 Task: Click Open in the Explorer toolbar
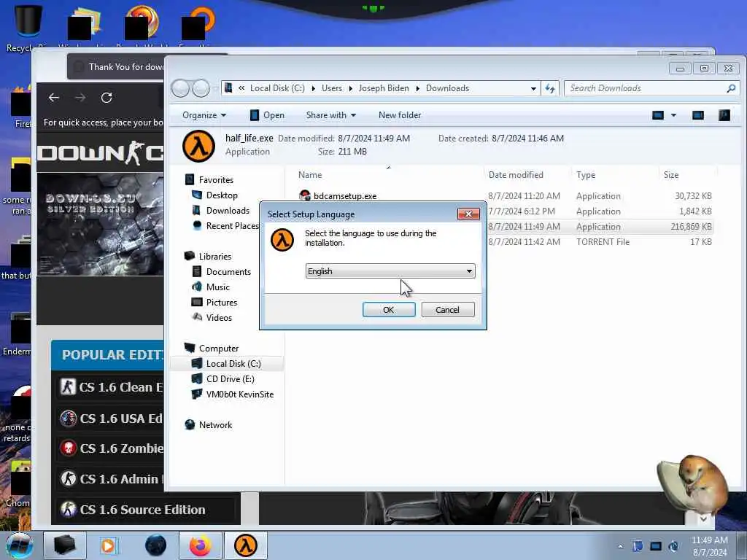[267, 115]
